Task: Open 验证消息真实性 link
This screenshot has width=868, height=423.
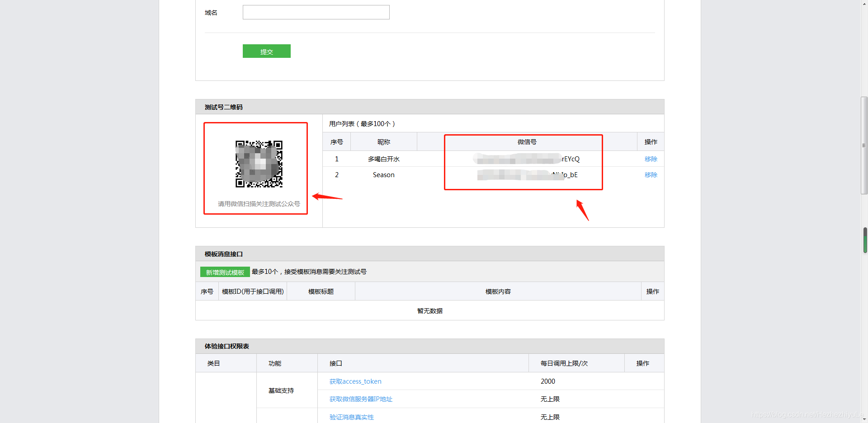Action: (351, 417)
